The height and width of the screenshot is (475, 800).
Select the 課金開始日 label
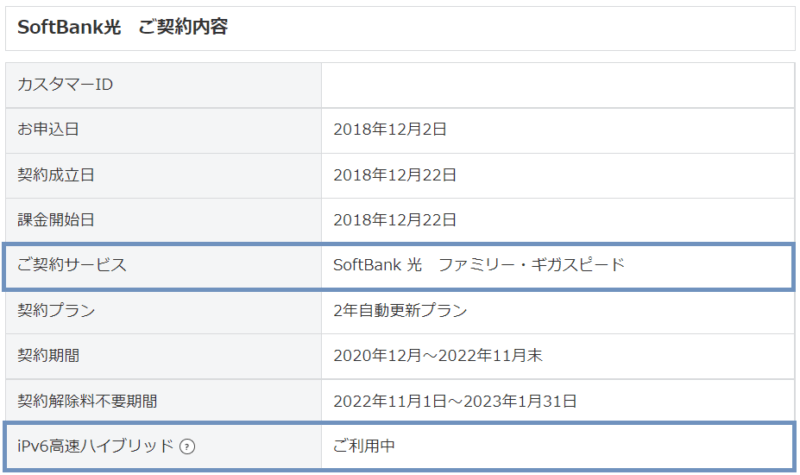tap(56, 220)
